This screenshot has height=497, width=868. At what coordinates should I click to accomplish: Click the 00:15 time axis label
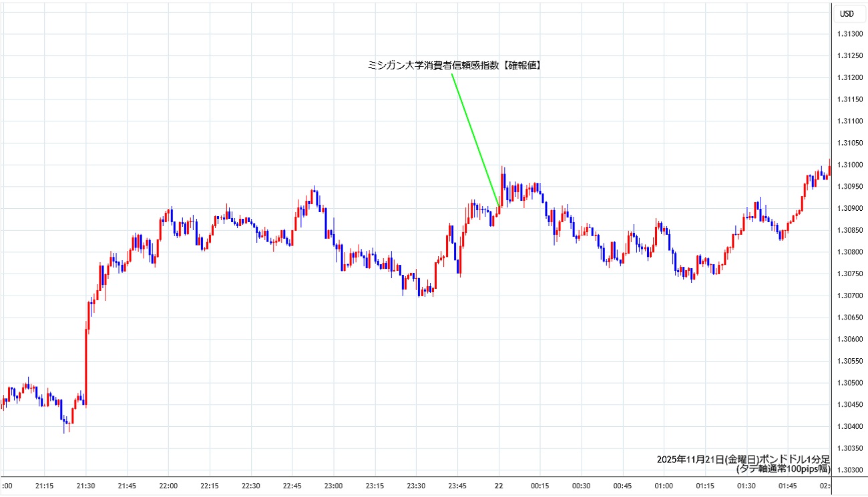(x=539, y=486)
